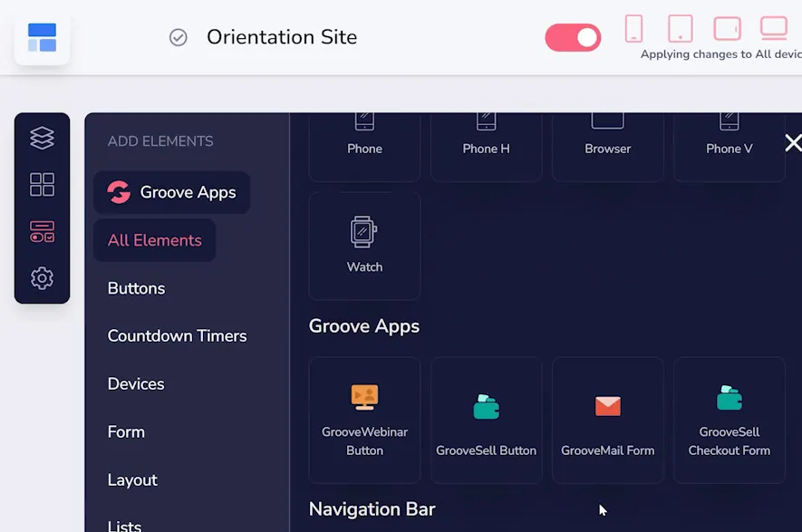Select Groove Apps category
Image resolution: width=802 pixels, height=532 pixels.
[x=172, y=192]
